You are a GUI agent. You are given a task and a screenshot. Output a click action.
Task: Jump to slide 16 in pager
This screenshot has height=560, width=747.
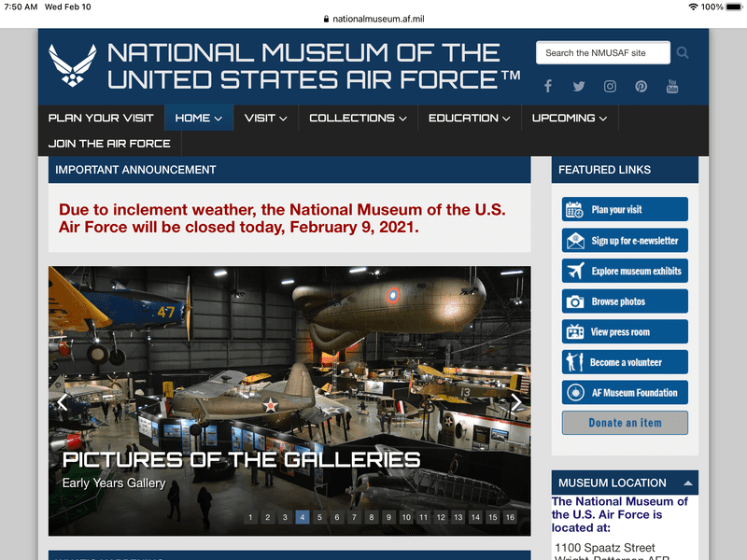tap(510, 517)
